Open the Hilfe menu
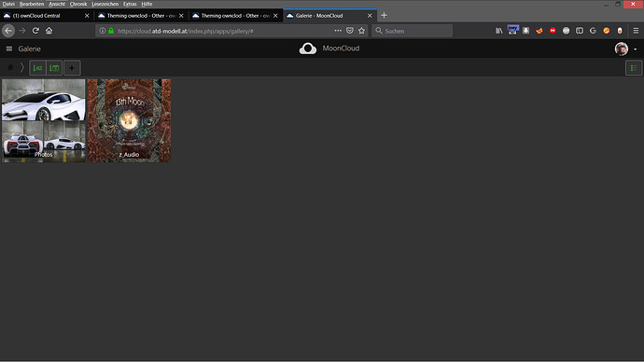 [147, 4]
